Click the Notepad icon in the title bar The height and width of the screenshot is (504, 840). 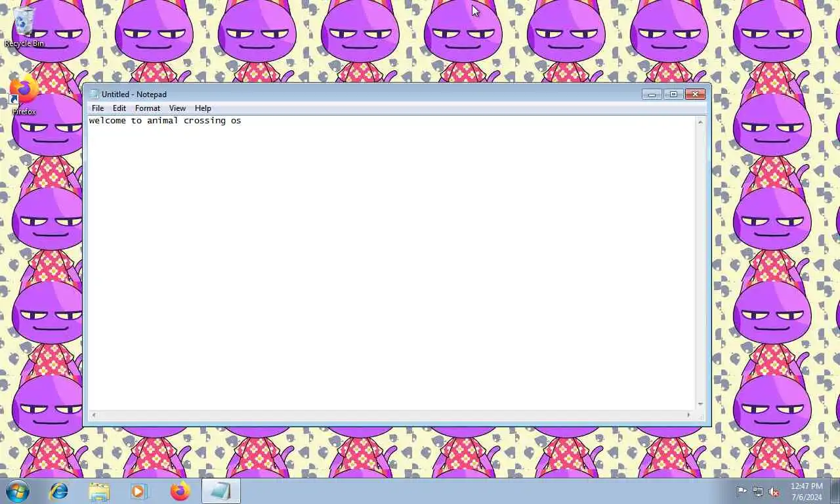(x=94, y=94)
